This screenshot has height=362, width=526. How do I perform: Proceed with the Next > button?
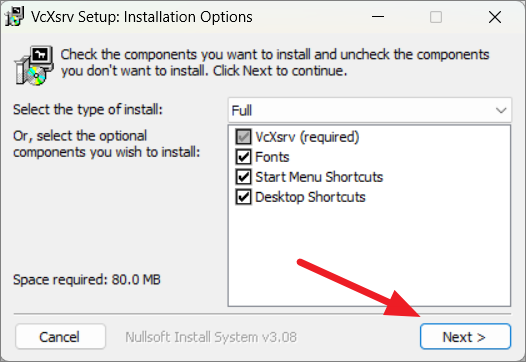point(465,337)
